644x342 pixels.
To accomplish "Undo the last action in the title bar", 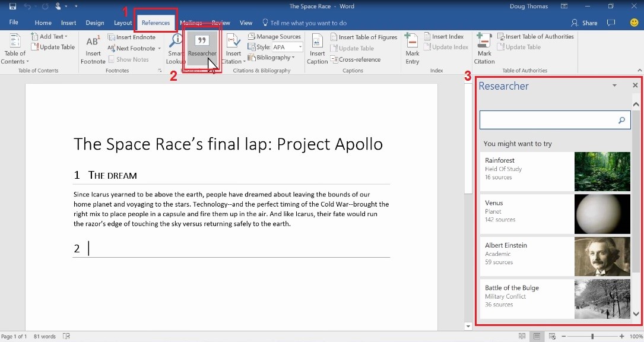I will [27, 6].
